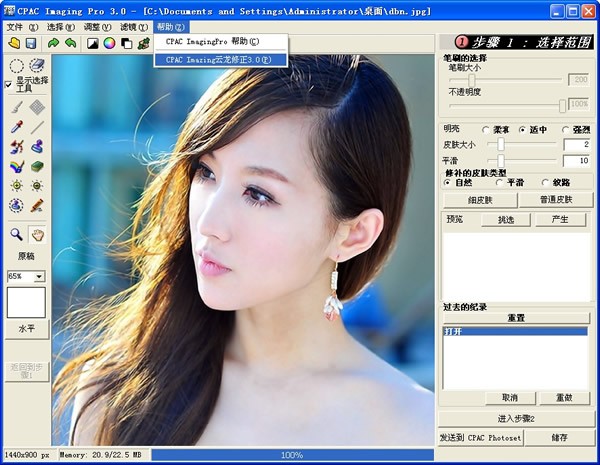Viewport: 600px width, 465px height.
Task: Select the darken sun-minus tool
Action: (x=37, y=186)
